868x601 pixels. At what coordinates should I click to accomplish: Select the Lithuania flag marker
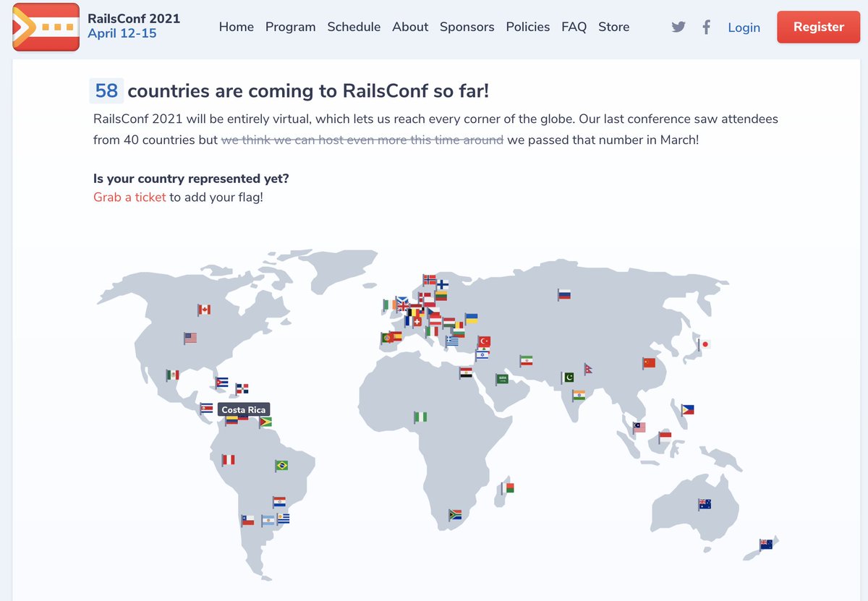(x=441, y=295)
